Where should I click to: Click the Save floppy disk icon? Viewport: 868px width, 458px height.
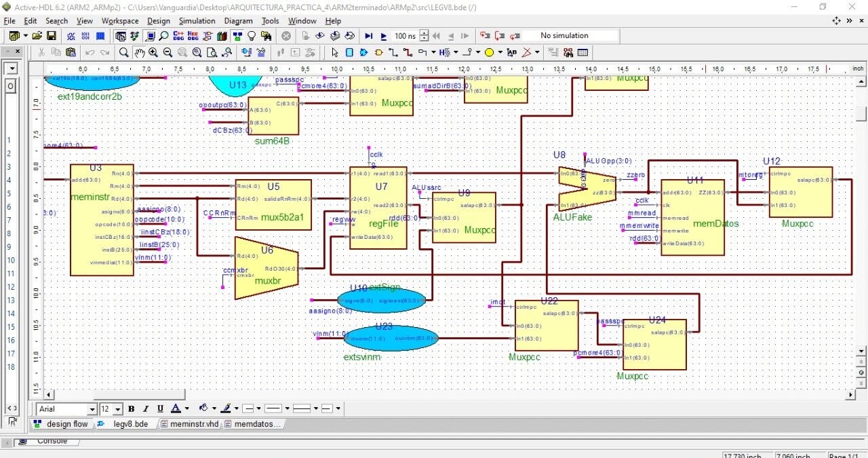(52, 36)
